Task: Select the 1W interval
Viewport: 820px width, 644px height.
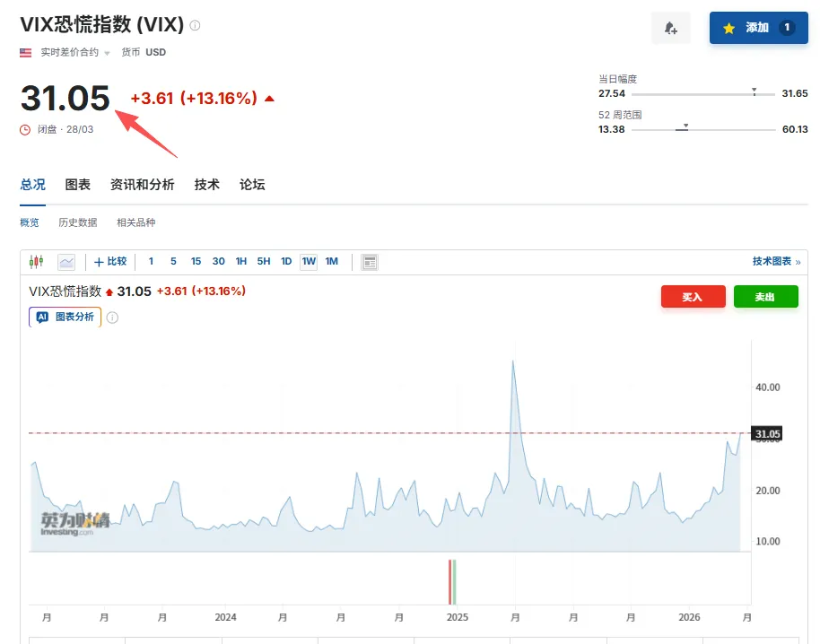Action: click(x=309, y=261)
